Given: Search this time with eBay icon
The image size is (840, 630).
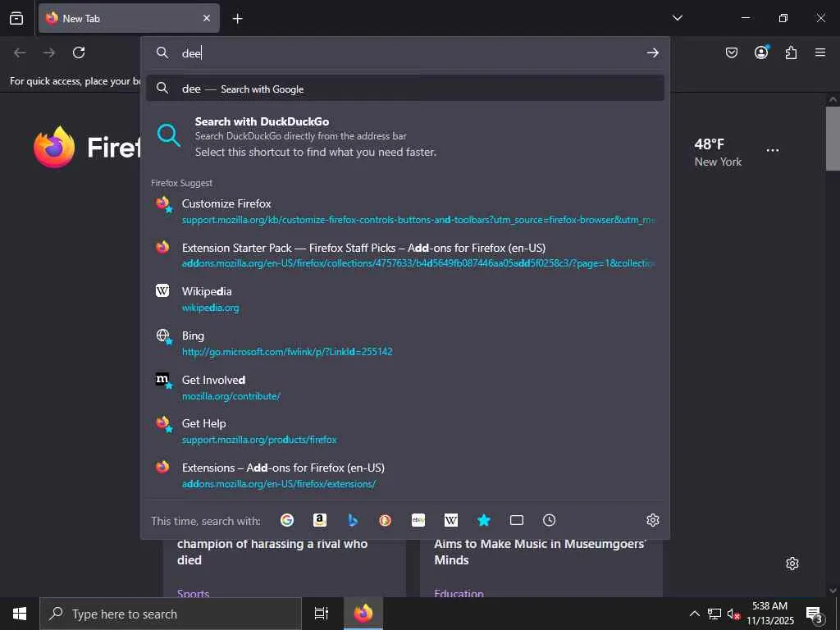Looking at the screenshot, I should point(418,520).
